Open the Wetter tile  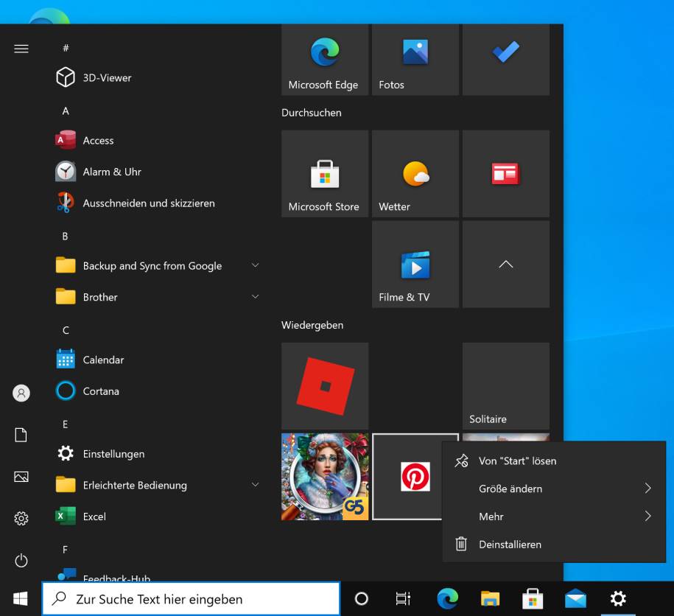point(415,174)
